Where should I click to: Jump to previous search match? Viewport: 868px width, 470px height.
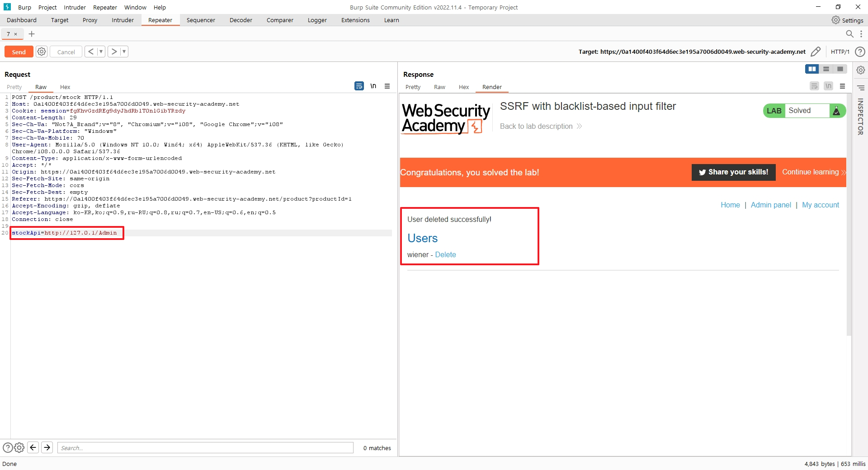(33, 447)
